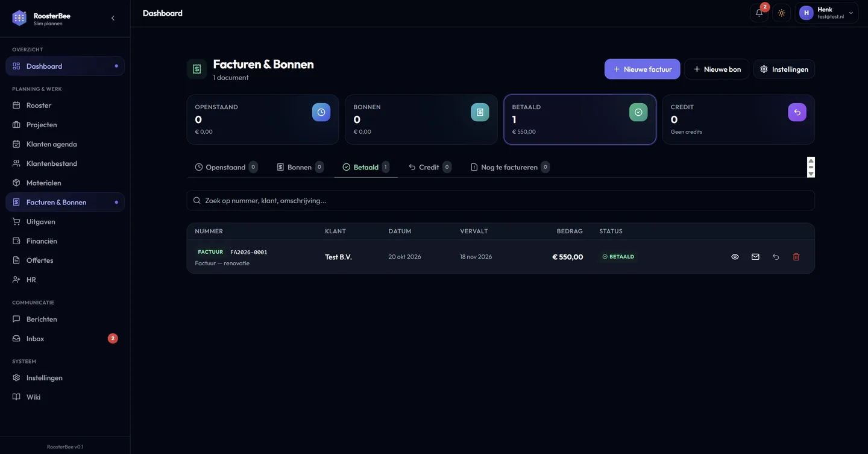Delete invoice FA2026-0001 with trash icon
Viewport: 868px width, 454px height.
(x=796, y=257)
